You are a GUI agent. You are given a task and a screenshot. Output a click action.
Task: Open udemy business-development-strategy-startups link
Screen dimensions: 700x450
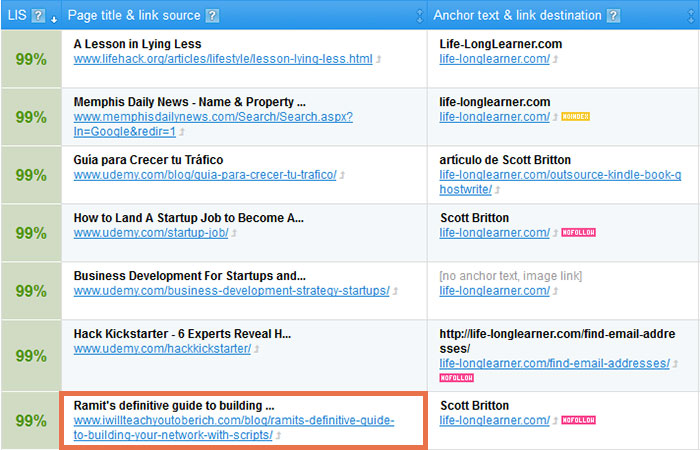(x=231, y=291)
